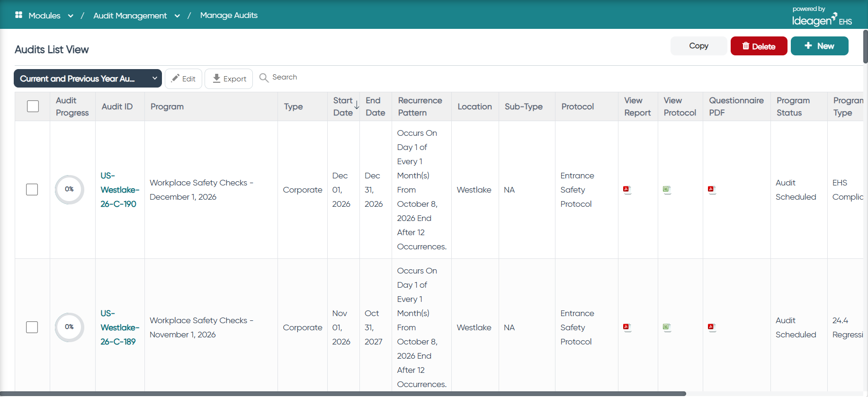Click "Workplace Safety Checks - November 1, 2026"

(201, 327)
